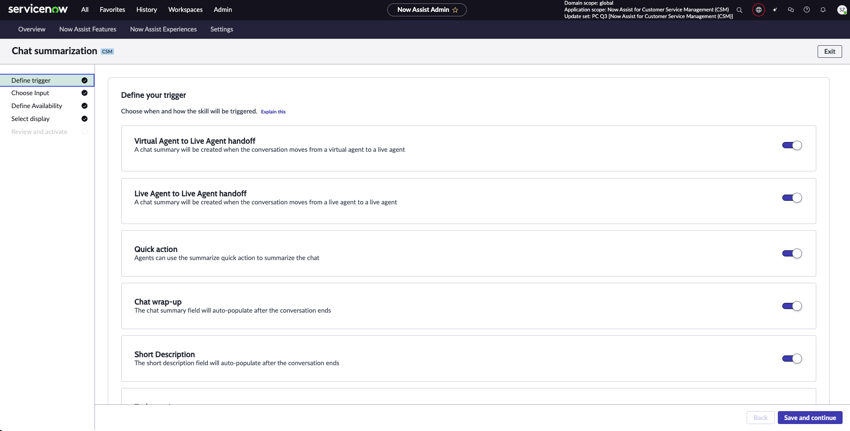Click the Quick action card title
850x431 pixels.
(156, 249)
